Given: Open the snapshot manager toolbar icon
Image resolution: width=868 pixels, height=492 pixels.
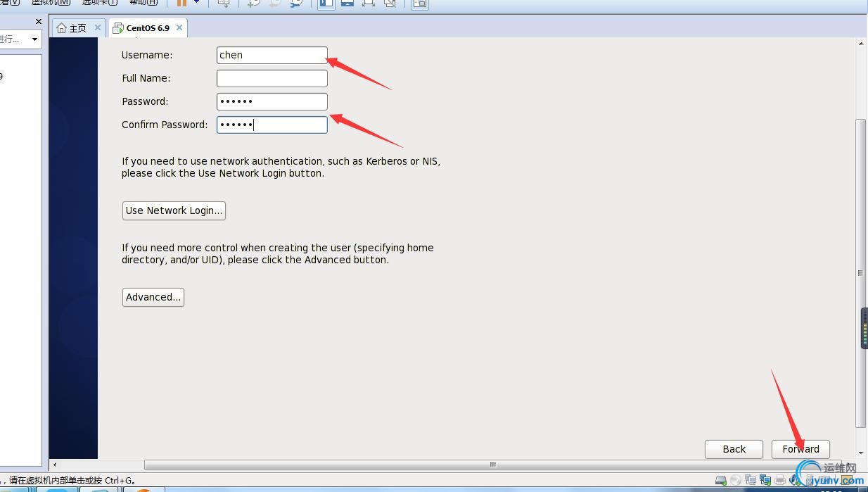Looking at the screenshot, I should (x=297, y=4).
